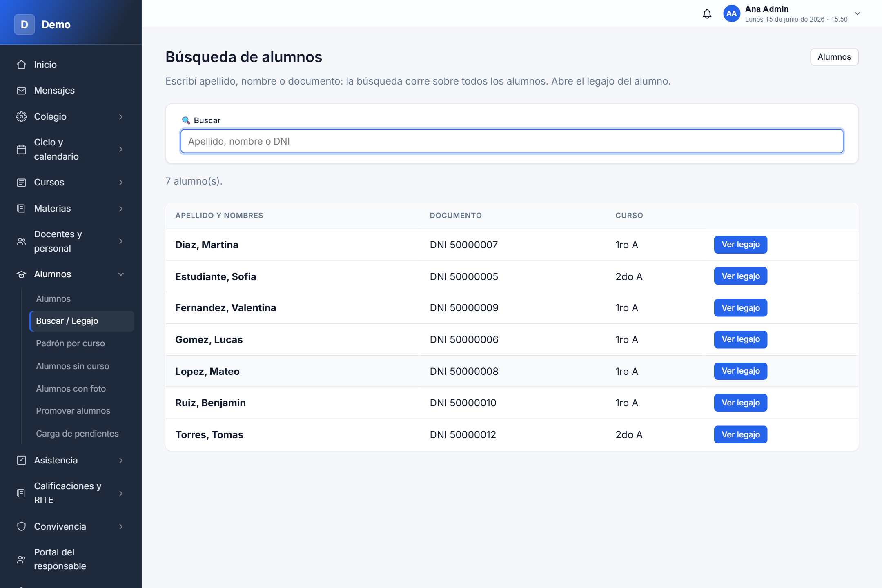The height and width of the screenshot is (588, 882).
Task: Expand the Cursos menu chevron
Action: [x=121, y=183]
